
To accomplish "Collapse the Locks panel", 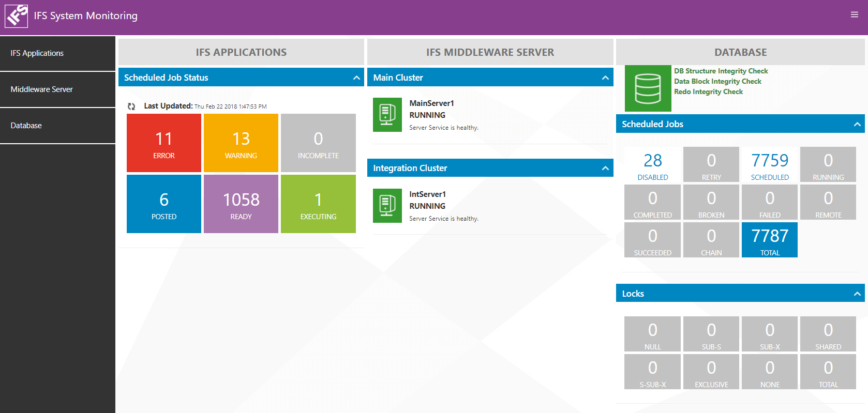I will 857,294.
